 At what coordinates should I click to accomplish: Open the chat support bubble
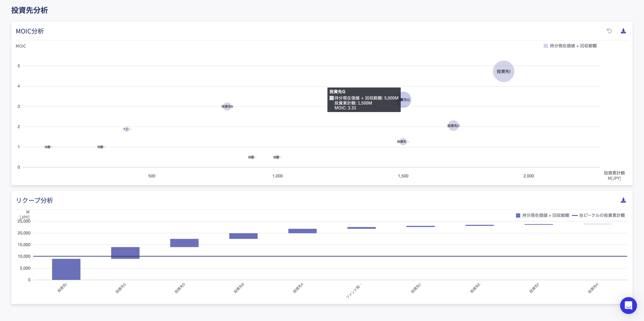(x=628, y=305)
